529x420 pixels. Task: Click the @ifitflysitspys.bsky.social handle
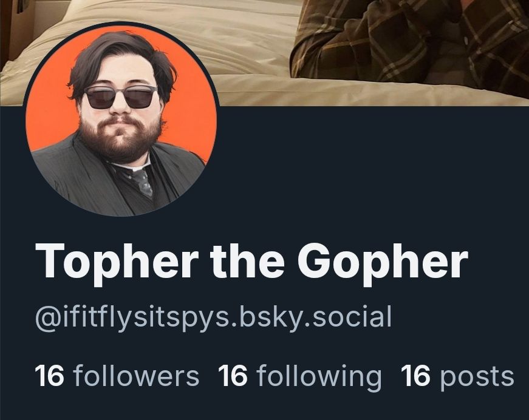213,316
